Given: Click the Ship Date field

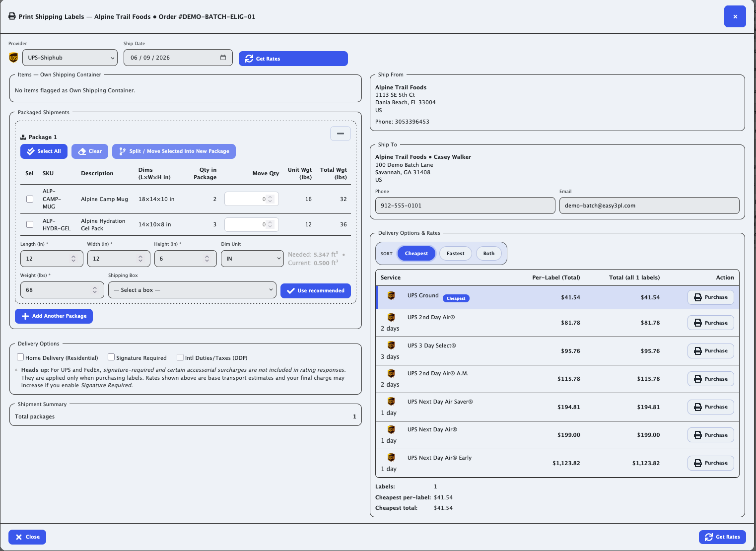Looking at the screenshot, I should point(178,58).
